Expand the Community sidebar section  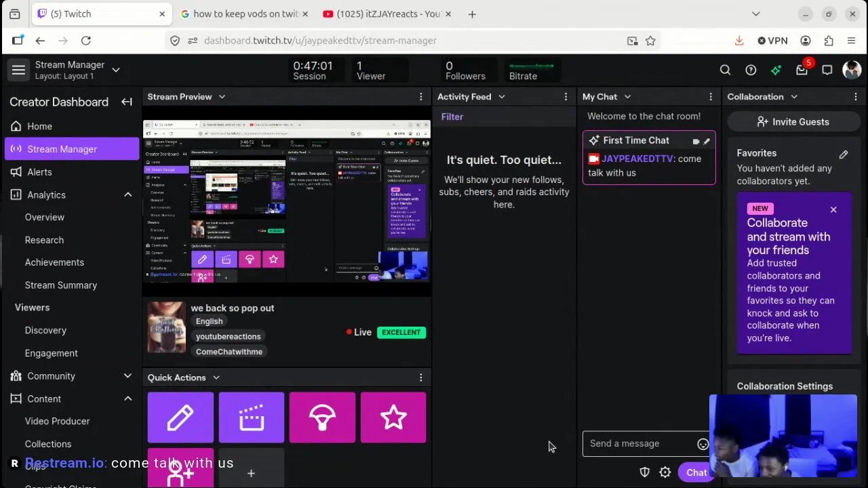pos(127,376)
